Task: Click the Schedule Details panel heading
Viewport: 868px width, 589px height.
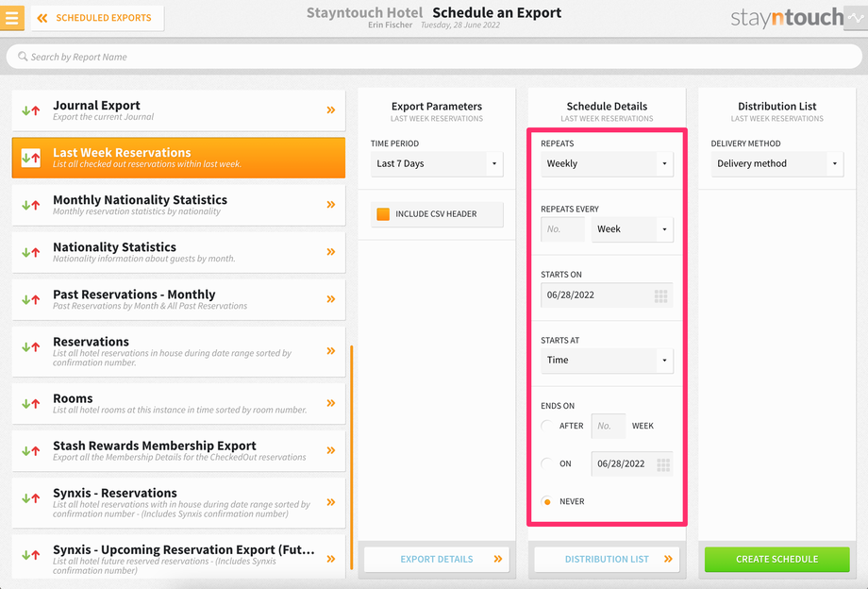Action: tap(607, 107)
